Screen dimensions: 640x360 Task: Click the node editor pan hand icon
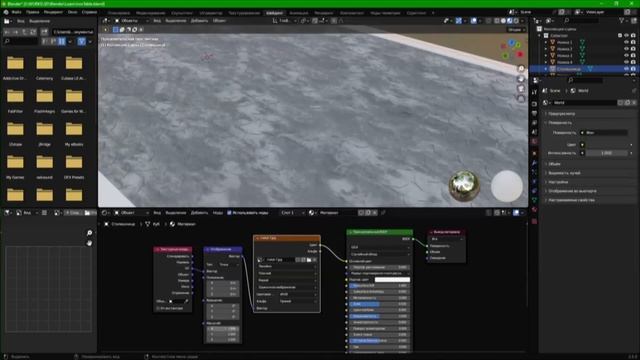(89, 243)
